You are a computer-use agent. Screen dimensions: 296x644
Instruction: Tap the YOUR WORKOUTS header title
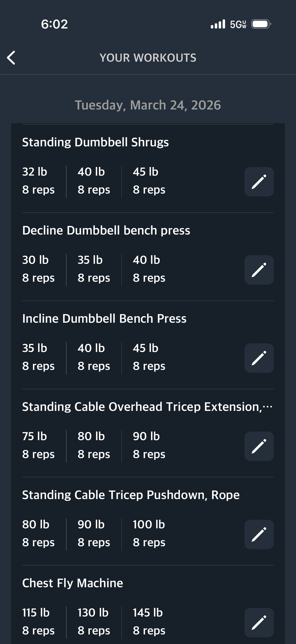click(148, 58)
